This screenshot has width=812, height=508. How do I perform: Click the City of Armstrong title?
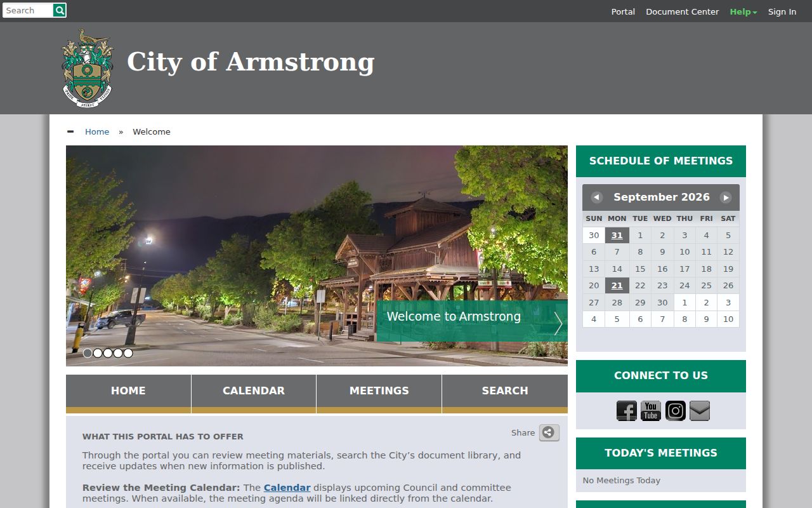coord(251,62)
